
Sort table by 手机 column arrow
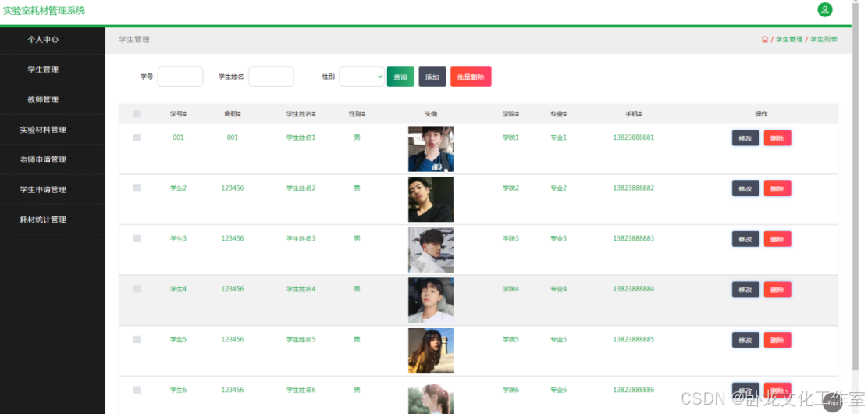641,114
